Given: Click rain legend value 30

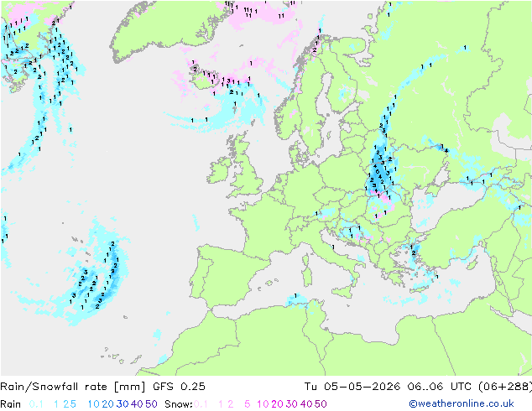Looking at the screenshot, I should [x=123, y=404].
